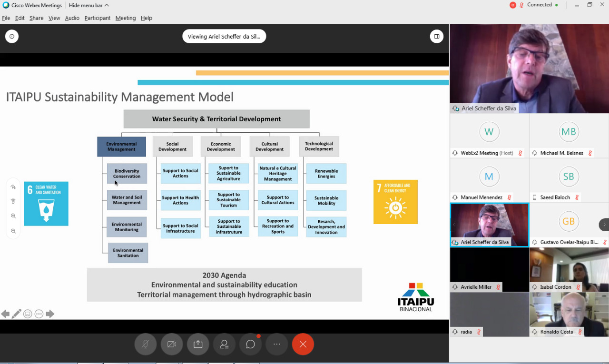The image size is (609, 364).
Task: Click muted mic icon beside Manuel Menendez
Action: pos(509,197)
